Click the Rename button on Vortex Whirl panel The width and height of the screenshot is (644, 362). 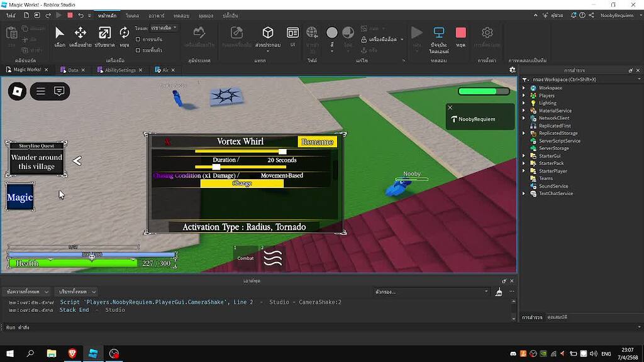[x=318, y=141]
